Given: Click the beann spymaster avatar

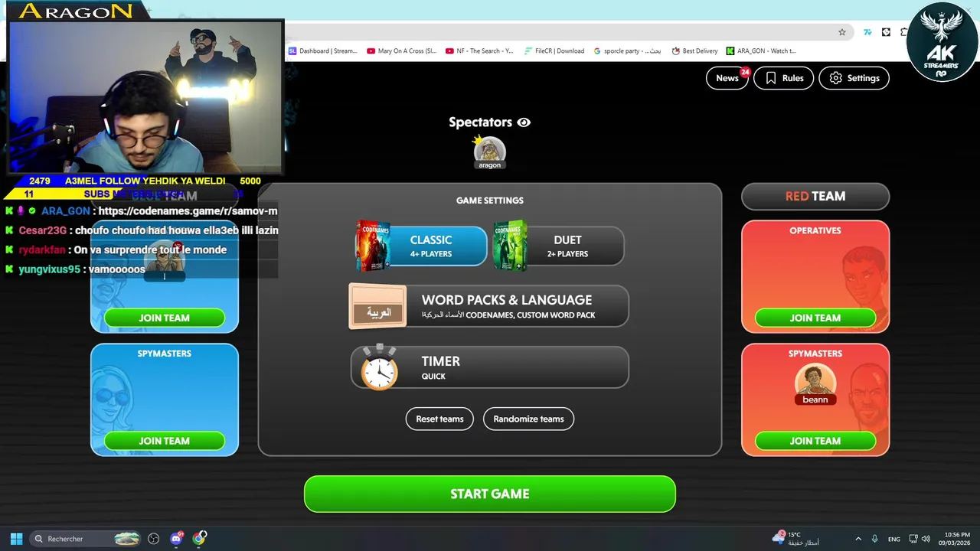Looking at the screenshot, I should (x=815, y=385).
